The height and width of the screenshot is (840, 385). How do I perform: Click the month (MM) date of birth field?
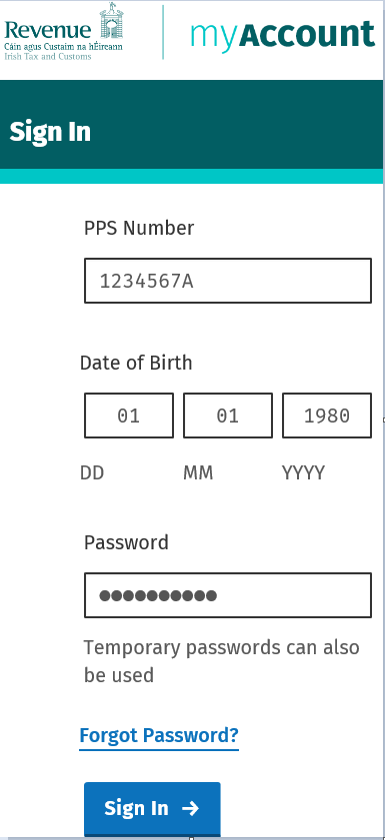point(228,415)
